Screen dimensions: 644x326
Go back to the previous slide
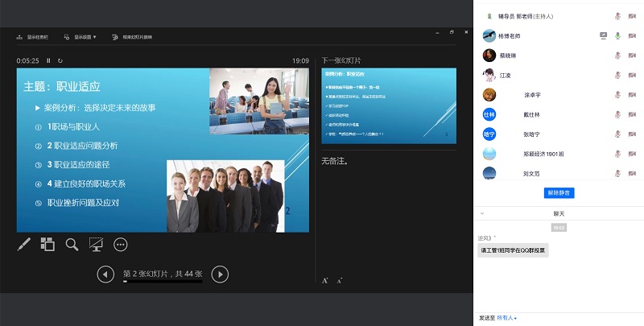coord(105,274)
